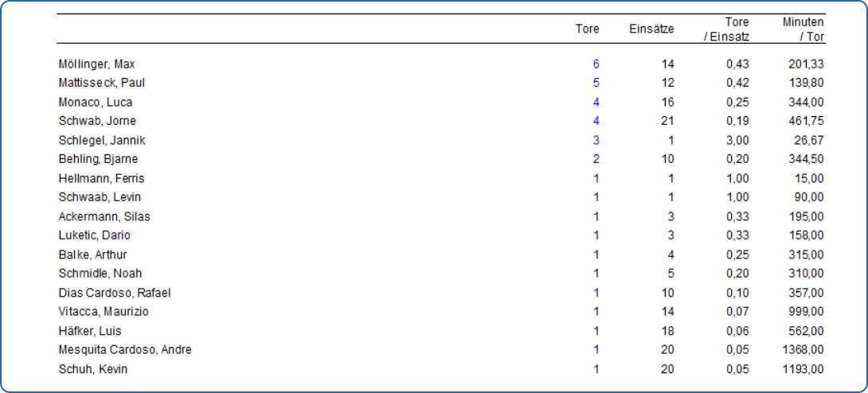868x393 pixels.
Task: Select the name Schmidle, Noah
Action: click(x=100, y=274)
